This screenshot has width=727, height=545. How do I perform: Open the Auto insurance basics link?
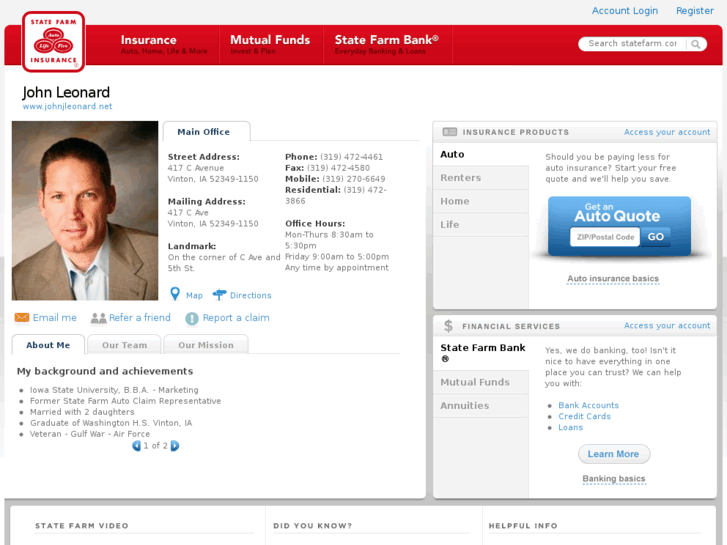[613, 279]
